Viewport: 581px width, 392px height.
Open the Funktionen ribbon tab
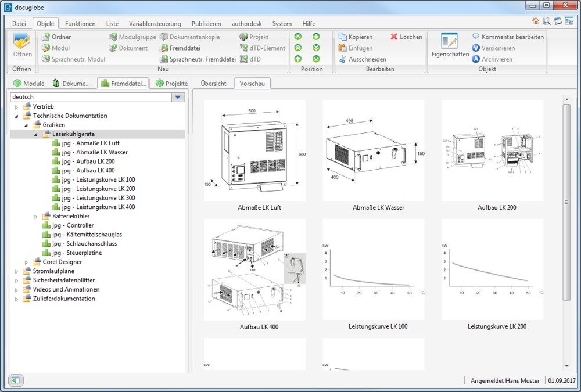(80, 24)
